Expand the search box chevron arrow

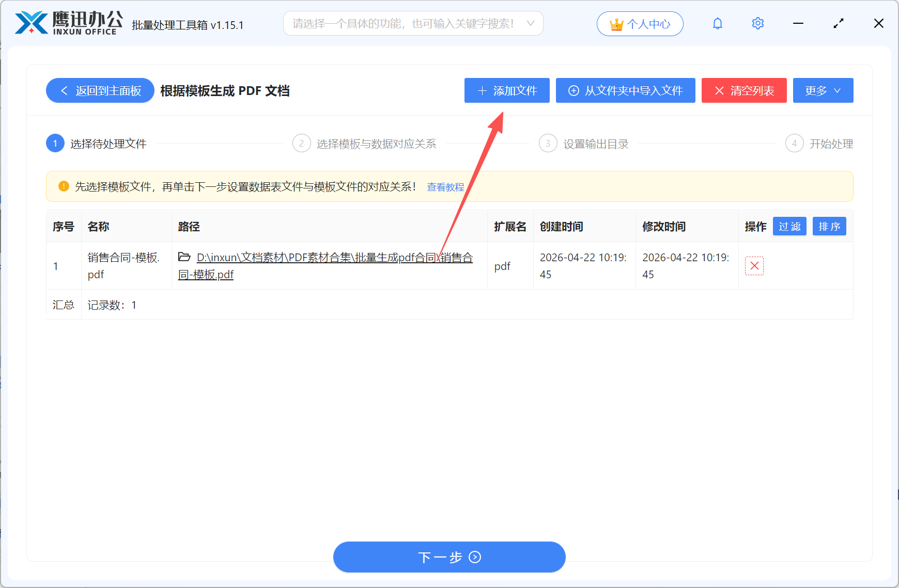pos(531,23)
